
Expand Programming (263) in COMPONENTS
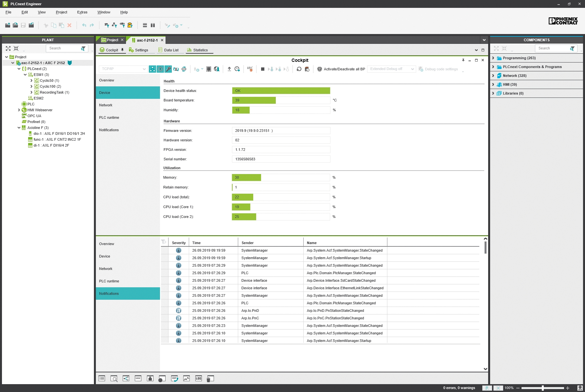pos(493,58)
